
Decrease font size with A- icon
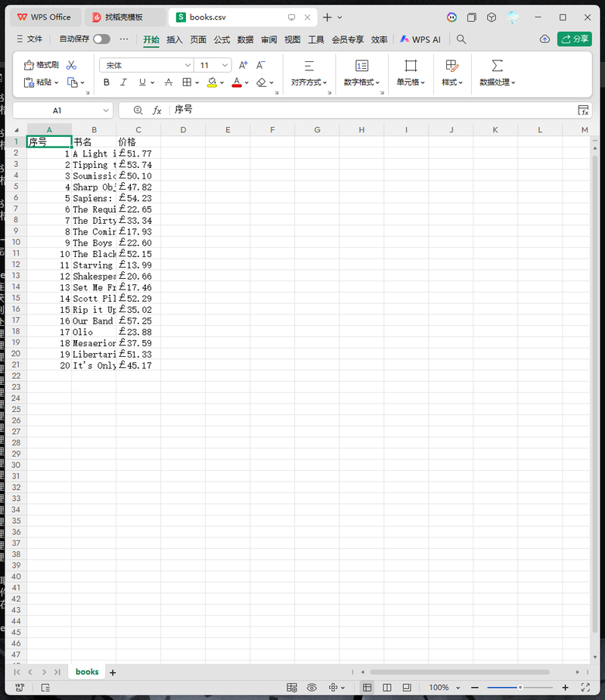click(261, 65)
